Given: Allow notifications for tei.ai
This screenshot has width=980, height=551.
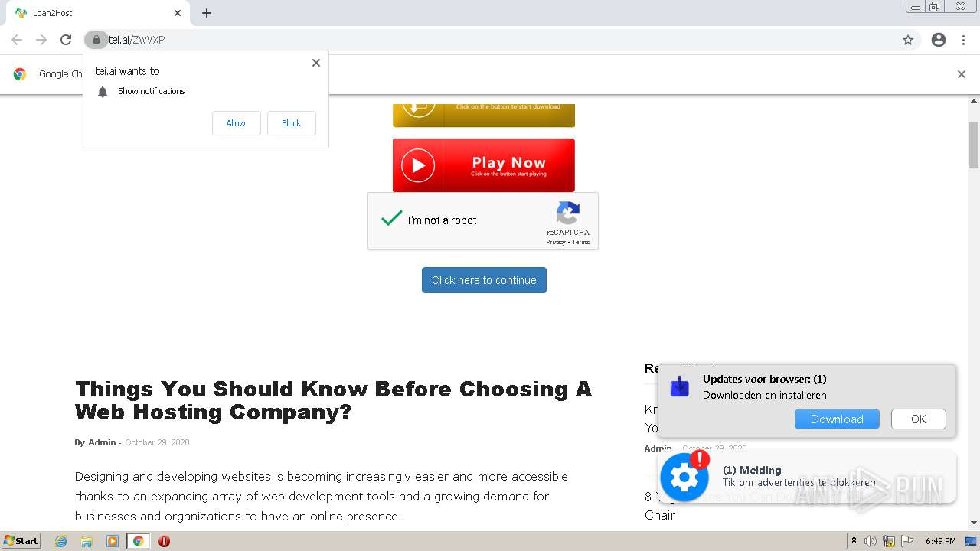Looking at the screenshot, I should point(236,123).
